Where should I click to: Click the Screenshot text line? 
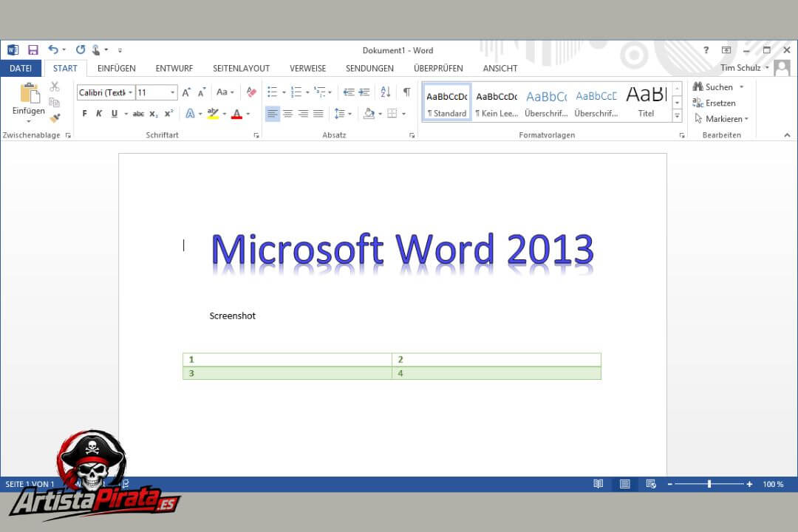(233, 316)
